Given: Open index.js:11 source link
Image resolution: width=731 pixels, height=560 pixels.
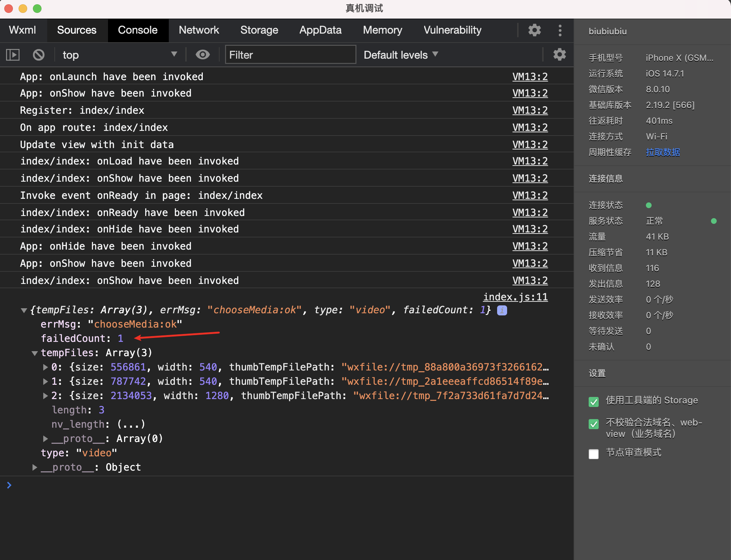Looking at the screenshot, I should 515,297.
